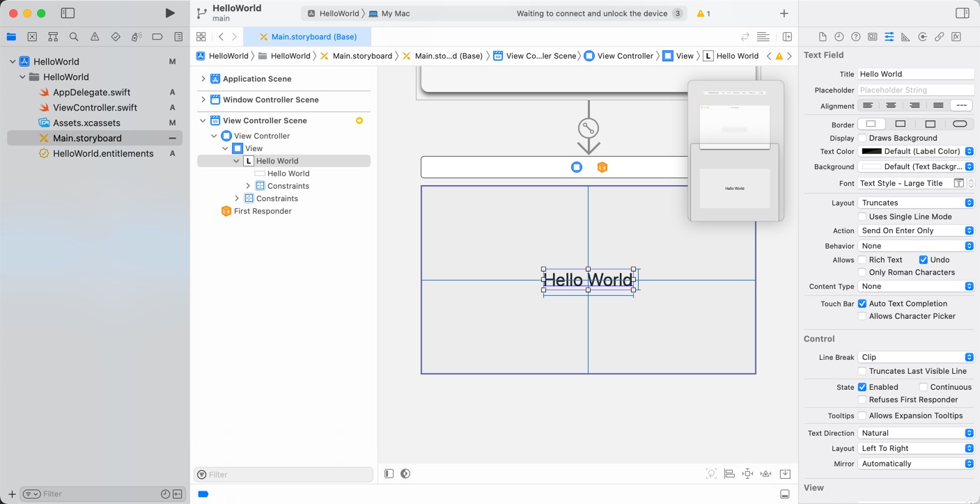Viewport: 980px width, 504px height.
Task: Collapse the View Controller Scene
Action: point(203,120)
